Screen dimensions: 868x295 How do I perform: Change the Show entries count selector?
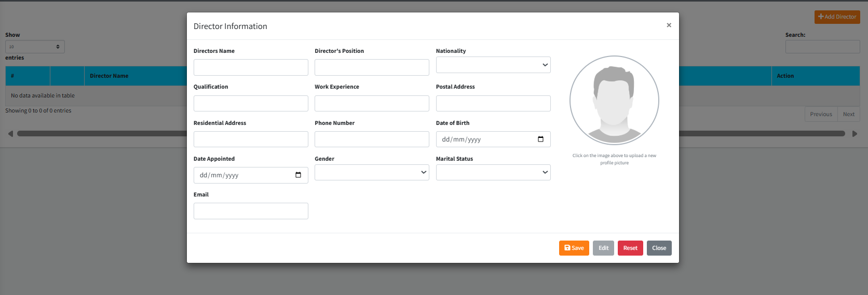pos(35,47)
